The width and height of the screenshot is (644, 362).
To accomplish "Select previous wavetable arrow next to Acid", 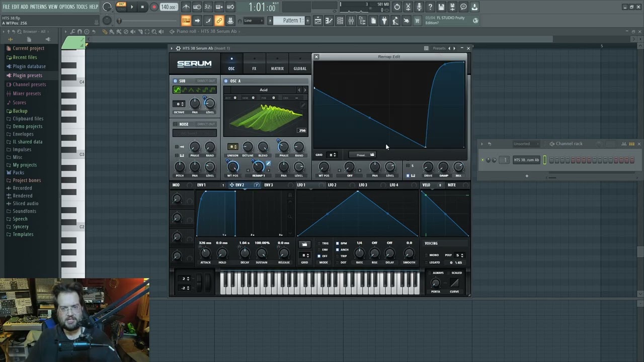I will 299,90.
